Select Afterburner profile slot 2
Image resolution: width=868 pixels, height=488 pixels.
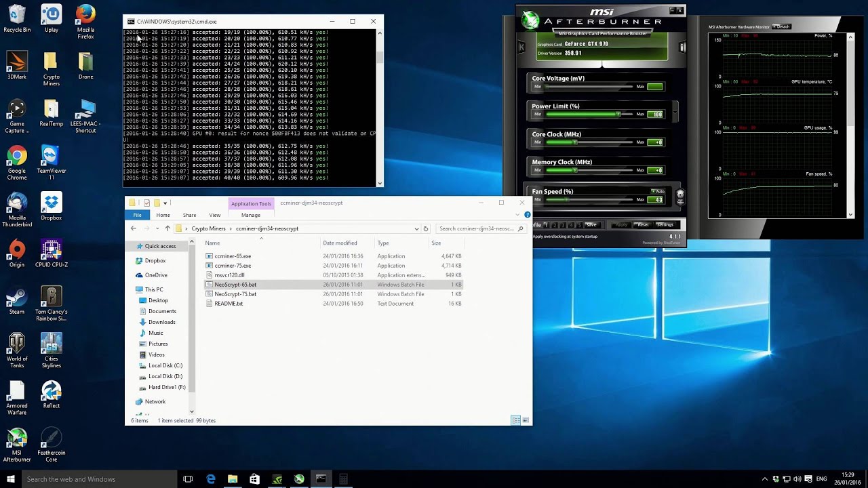point(555,225)
